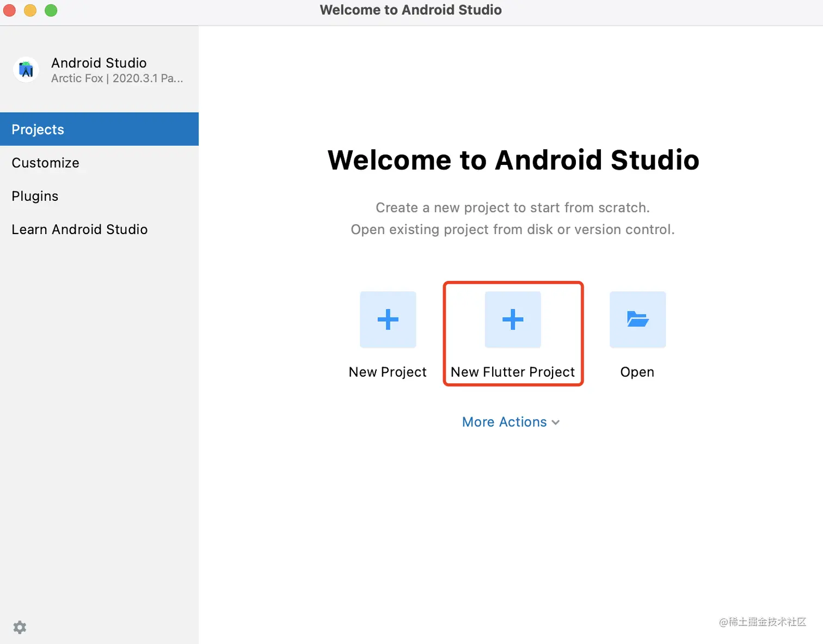Screen dimensions: 823x644
Task: Click the Arctic Fox version text
Action: [117, 78]
